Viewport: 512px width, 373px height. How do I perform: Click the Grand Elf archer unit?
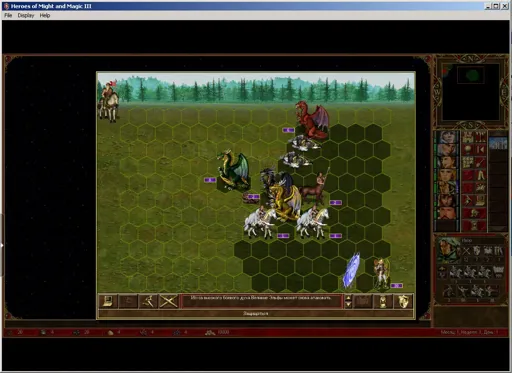(382, 273)
